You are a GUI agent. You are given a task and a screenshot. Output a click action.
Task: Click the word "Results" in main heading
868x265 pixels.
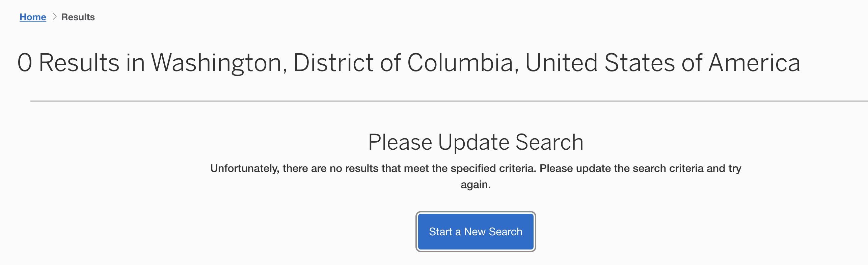pos(79,63)
